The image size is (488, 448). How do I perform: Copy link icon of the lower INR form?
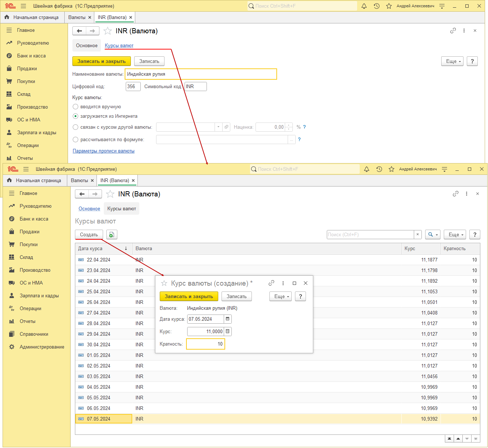455,194
